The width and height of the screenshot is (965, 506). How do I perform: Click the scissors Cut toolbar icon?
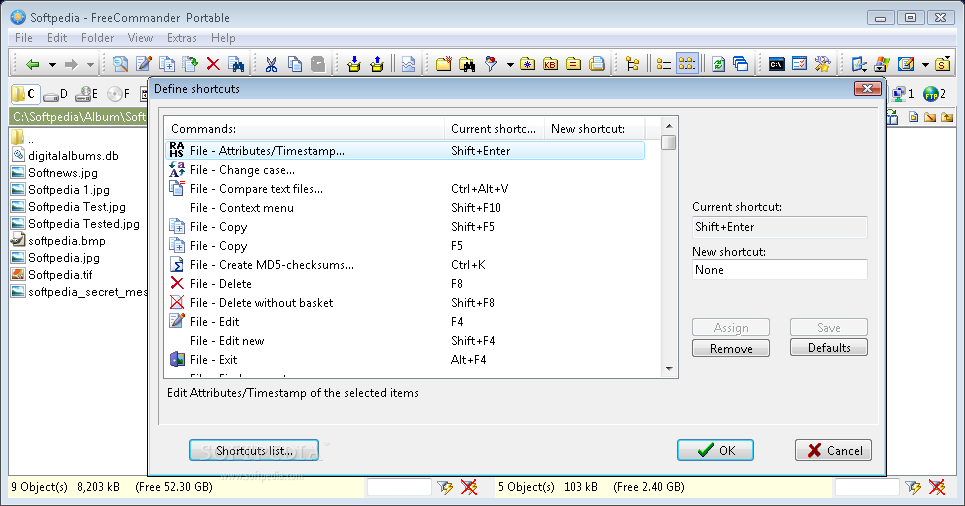(271, 64)
